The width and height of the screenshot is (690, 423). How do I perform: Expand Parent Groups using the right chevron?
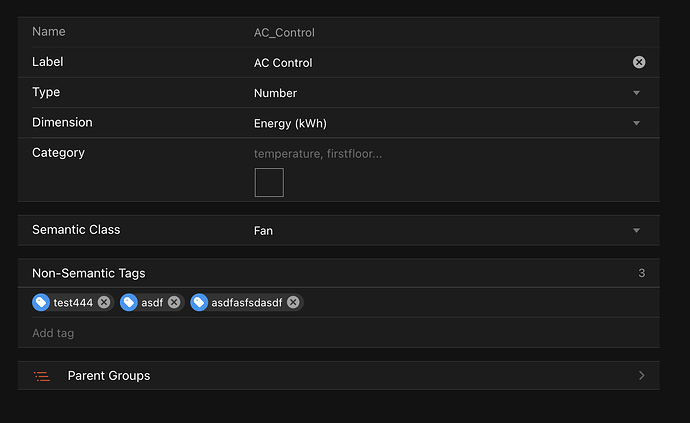tap(641, 376)
